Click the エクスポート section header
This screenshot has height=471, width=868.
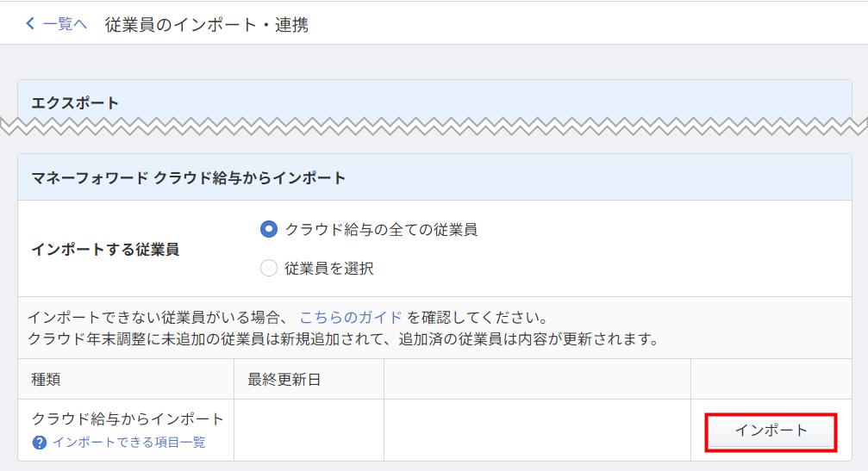click(x=76, y=103)
